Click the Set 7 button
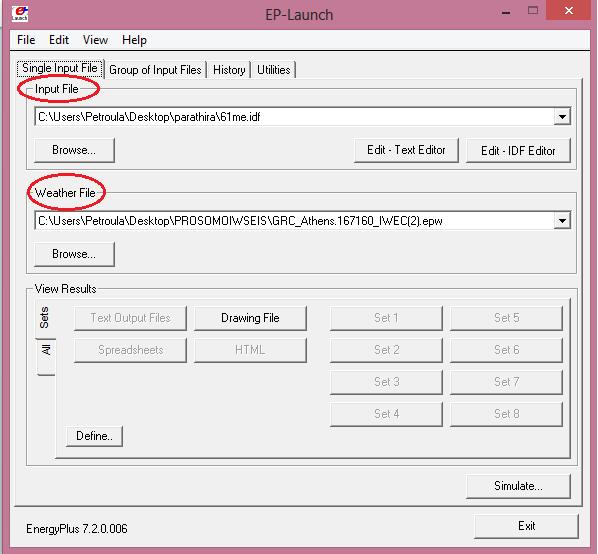The width and height of the screenshot is (598, 554). click(506, 382)
